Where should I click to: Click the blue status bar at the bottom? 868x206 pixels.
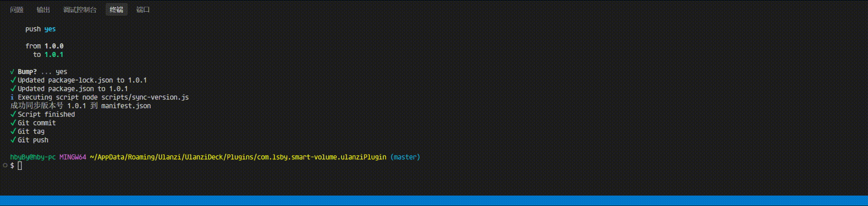(434, 201)
